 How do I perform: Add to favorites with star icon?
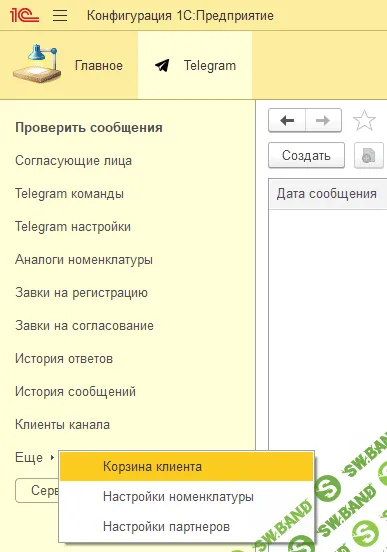tap(364, 120)
